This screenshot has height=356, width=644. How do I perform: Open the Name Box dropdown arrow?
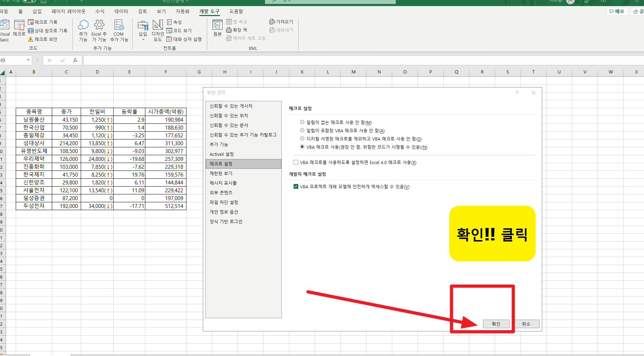[x=29, y=60]
